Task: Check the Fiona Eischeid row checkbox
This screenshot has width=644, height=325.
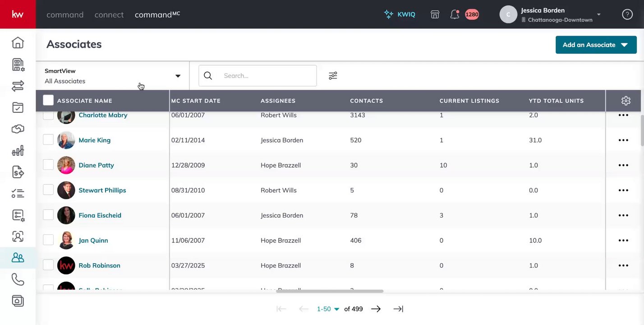Action: click(48, 215)
